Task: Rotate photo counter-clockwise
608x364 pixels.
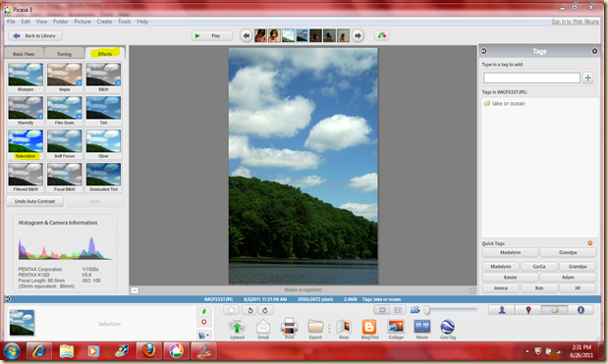Action: click(250, 310)
